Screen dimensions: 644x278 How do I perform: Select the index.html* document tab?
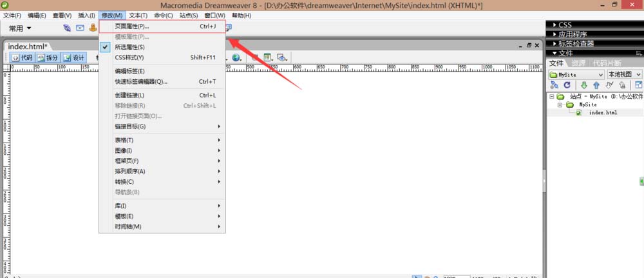(x=28, y=46)
